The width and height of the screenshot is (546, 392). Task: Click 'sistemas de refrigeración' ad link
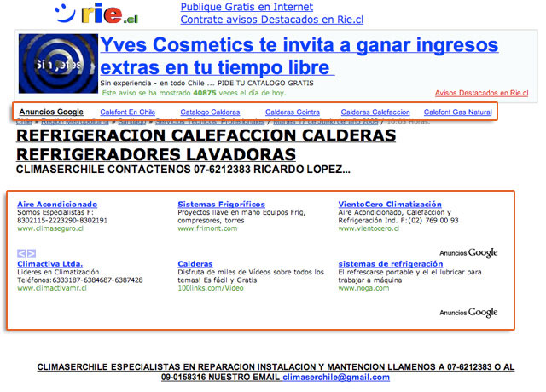391,264
